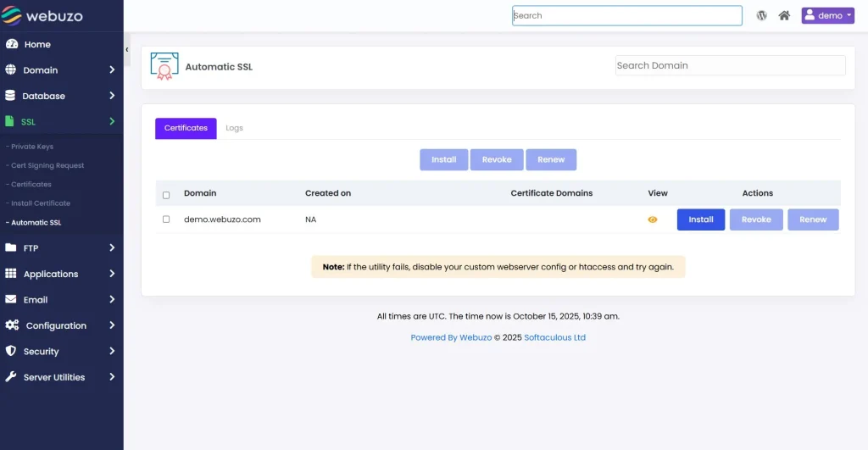
Task: View certificate via the eye icon
Action: (652, 219)
